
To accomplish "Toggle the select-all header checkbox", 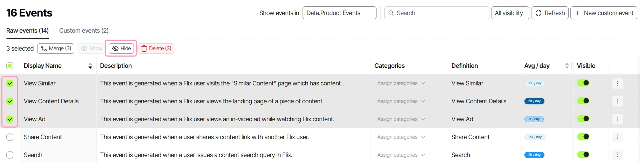I will [x=10, y=66].
